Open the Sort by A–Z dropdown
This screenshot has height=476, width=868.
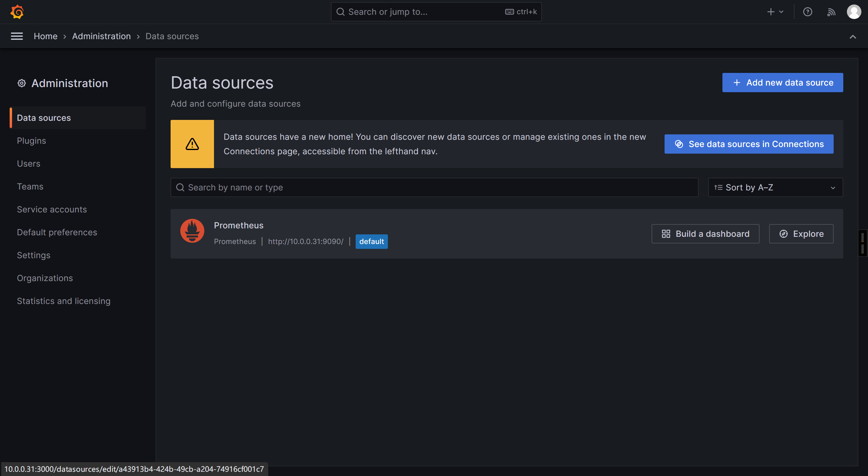point(775,187)
